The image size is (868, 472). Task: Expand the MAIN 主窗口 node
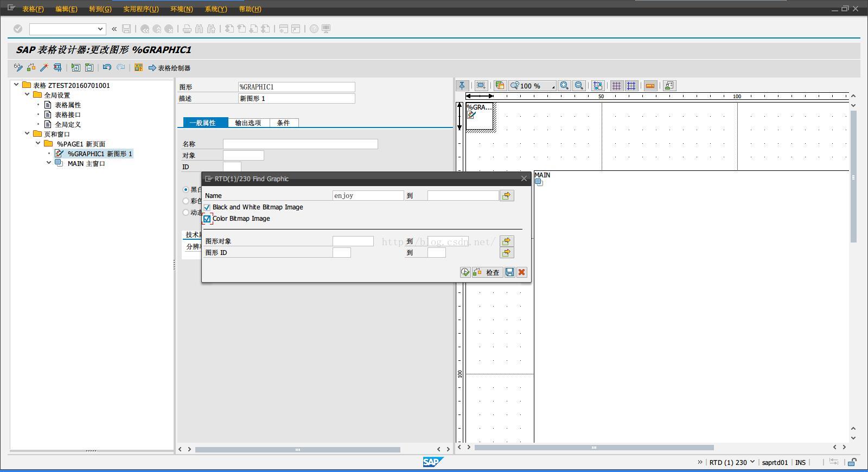[49, 163]
